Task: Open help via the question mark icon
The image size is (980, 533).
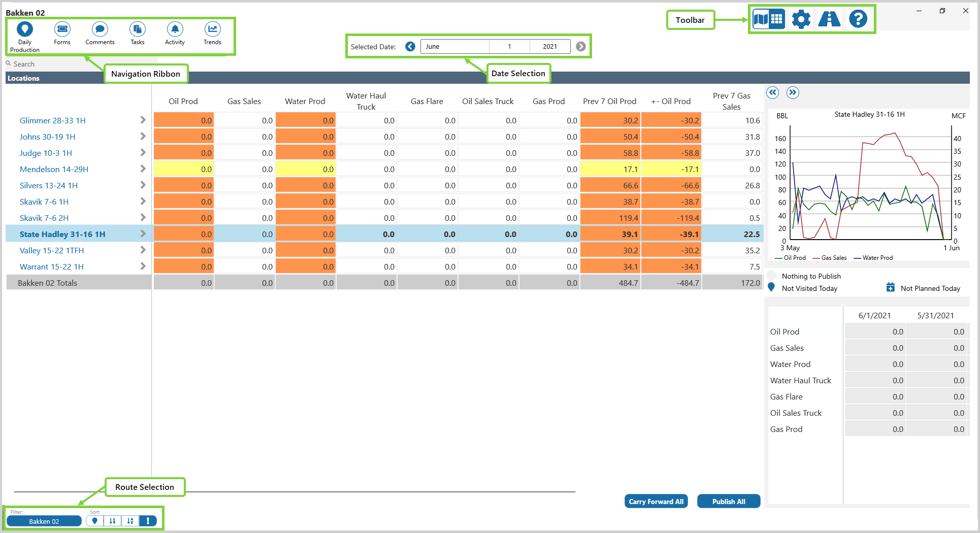Action: (x=858, y=19)
